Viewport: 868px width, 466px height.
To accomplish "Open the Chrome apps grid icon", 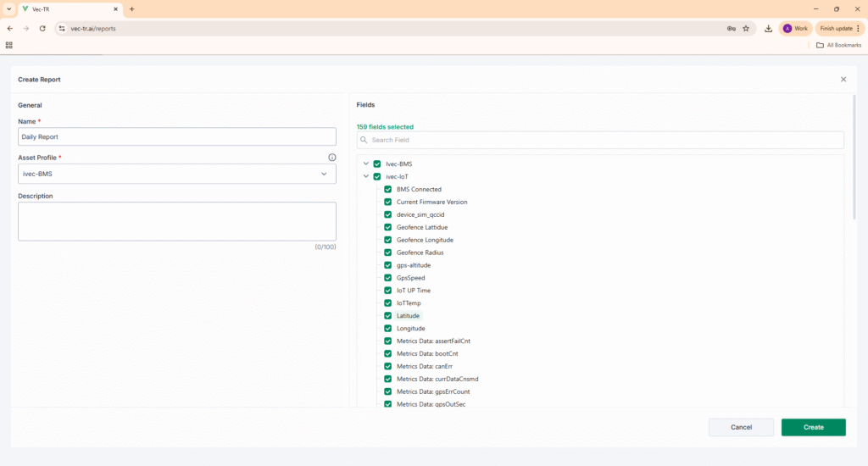I will point(9,45).
